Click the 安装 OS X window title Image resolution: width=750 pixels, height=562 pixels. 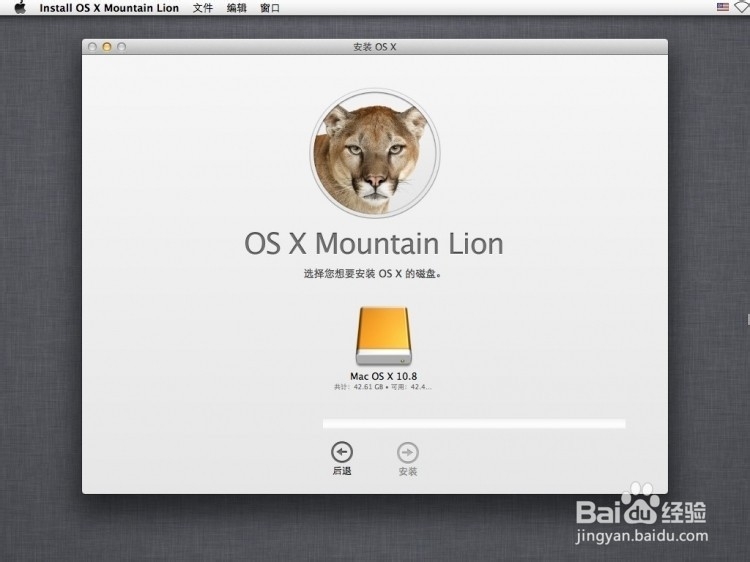coord(375,47)
